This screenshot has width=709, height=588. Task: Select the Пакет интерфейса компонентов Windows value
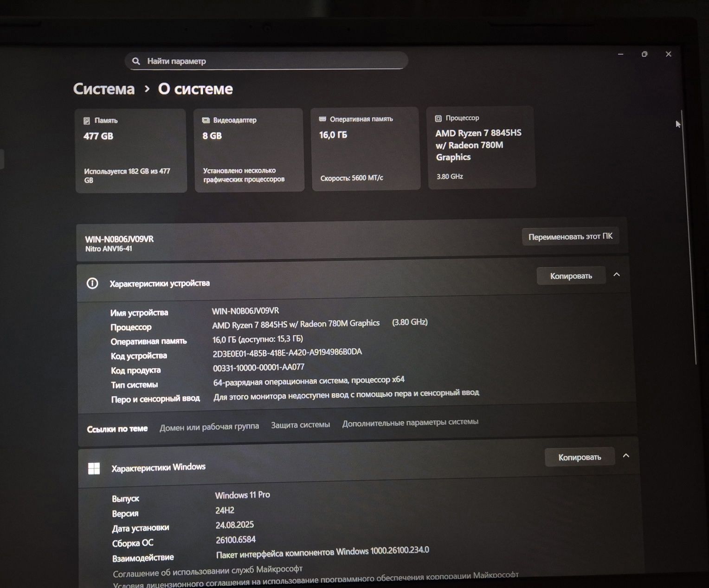(322, 552)
